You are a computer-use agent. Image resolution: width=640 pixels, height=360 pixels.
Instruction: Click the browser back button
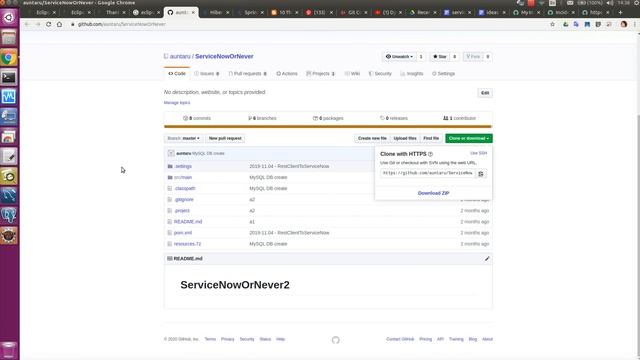27,24
